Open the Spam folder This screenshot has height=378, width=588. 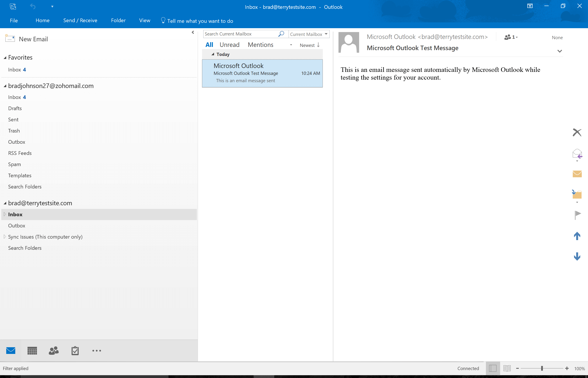click(x=14, y=164)
